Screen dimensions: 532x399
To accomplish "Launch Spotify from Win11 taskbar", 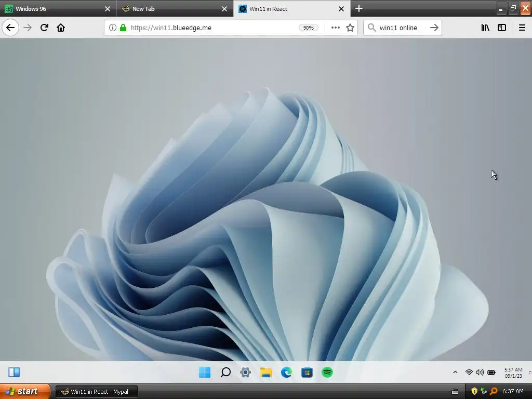I will coord(327,372).
